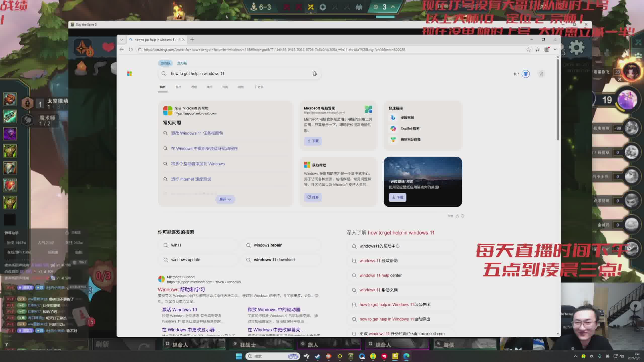Open '将多个监视器添加到 Windows' question
Image resolution: width=644 pixels, height=362 pixels.
pyautogui.click(x=198, y=164)
